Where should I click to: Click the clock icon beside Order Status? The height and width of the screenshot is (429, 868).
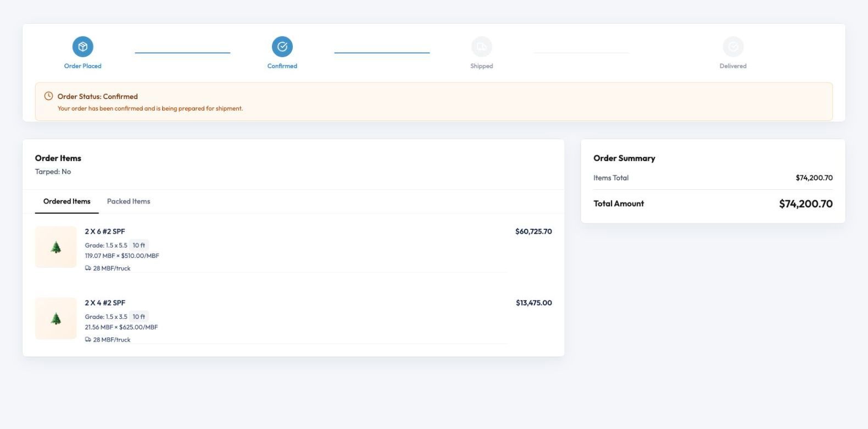pyautogui.click(x=48, y=96)
